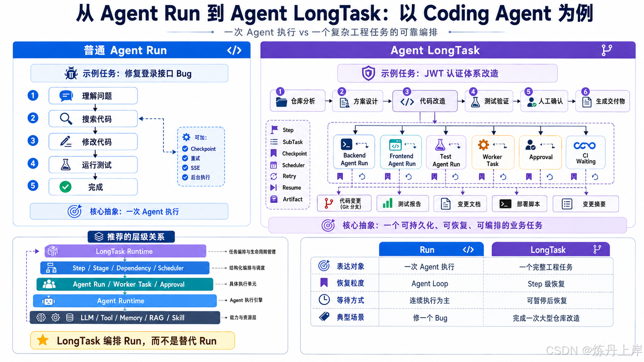Toggle the 后台执行 checkmark in 可加 box
Screen dimensions: 644x362
185,177
